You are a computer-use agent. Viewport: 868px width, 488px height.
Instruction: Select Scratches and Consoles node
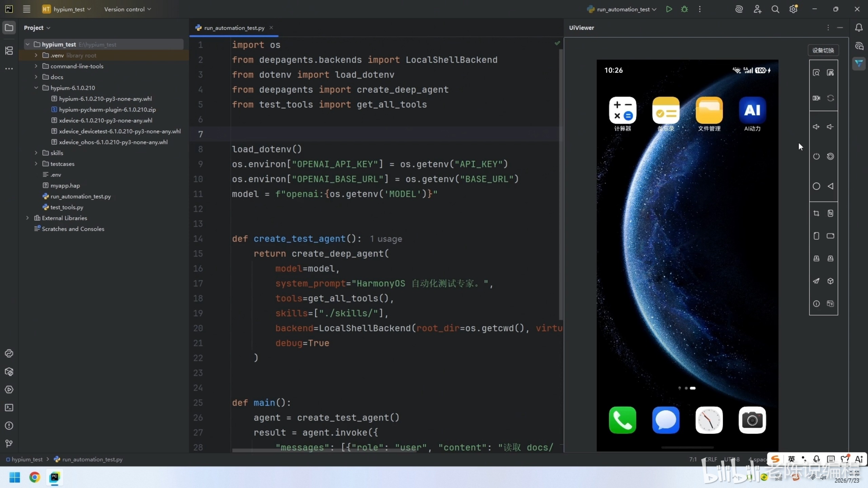73,229
